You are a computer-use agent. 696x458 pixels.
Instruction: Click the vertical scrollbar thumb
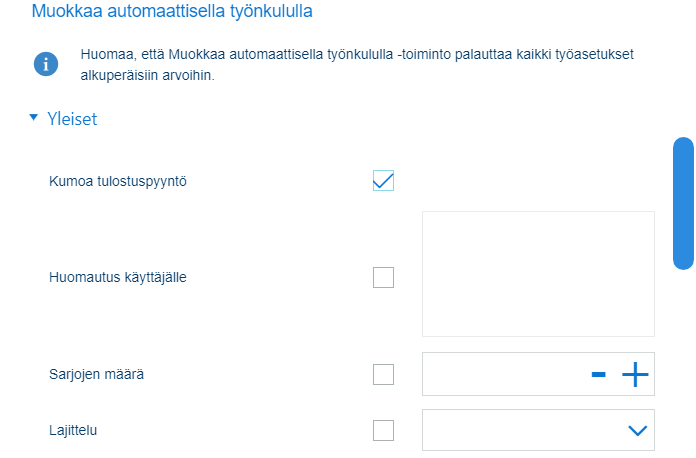tap(683, 203)
